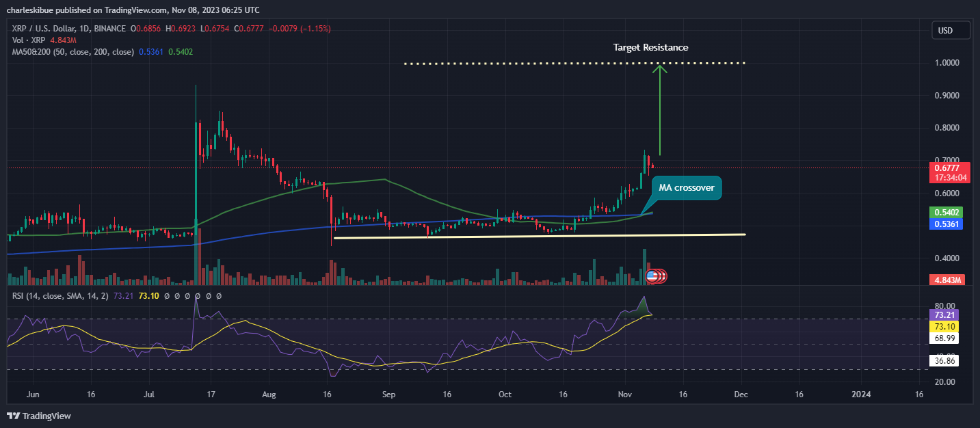Screen dimensions: 980x428
Task: Select the RSI (14, close, SMA, 14, 2) legend
Action: click(x=61, y=297)
